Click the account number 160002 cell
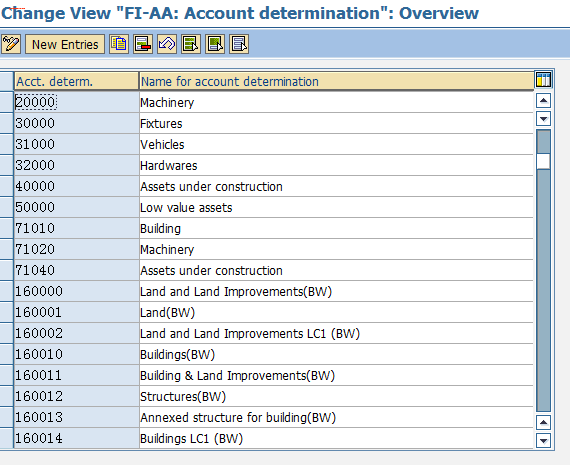The image size is (570, 465). pos(76,333)
